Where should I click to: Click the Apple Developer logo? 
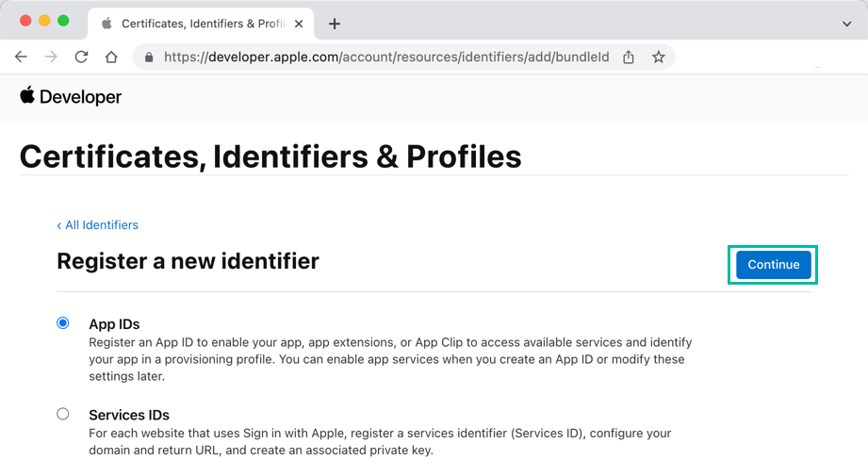tap(71, 96)
